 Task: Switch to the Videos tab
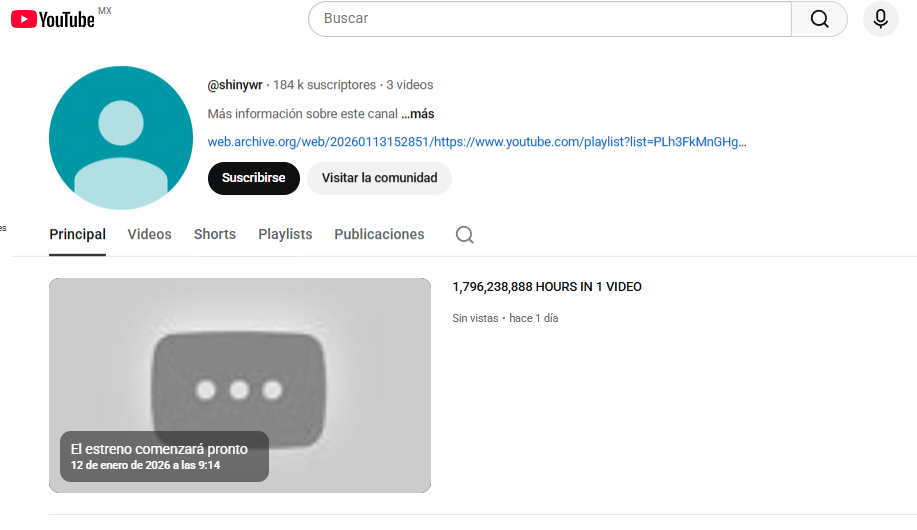(x=149, y=235)
